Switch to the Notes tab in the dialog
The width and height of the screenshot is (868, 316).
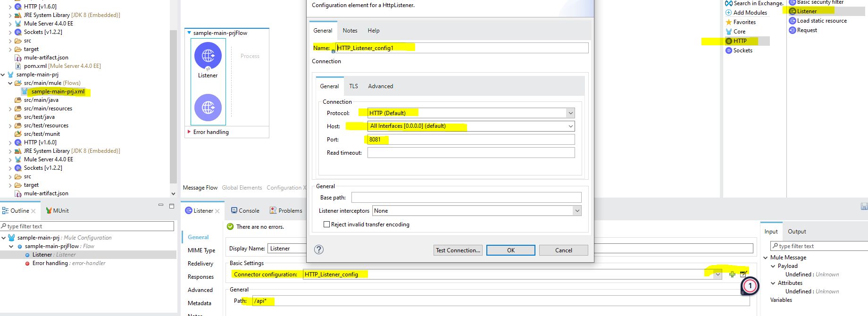(x=350, y=31)
